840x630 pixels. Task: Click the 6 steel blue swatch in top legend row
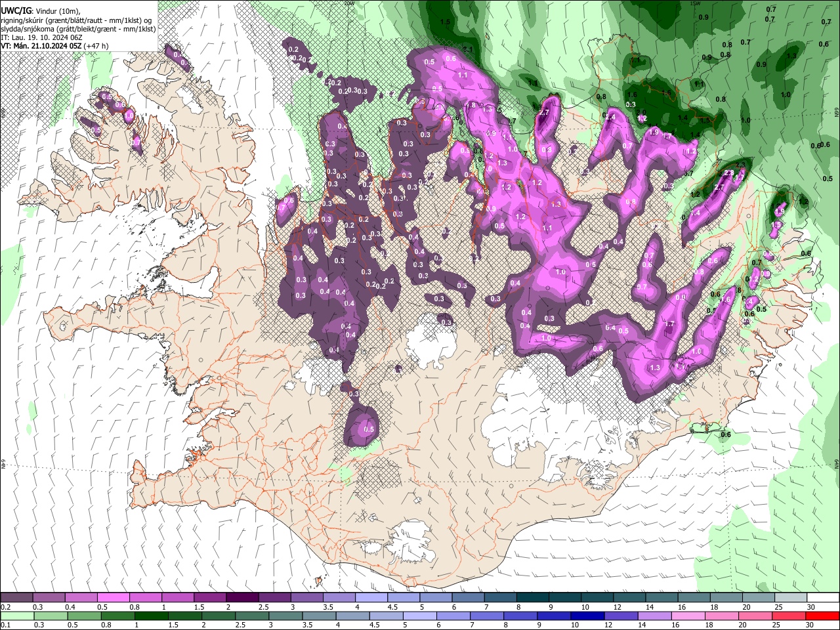tap(468, 598)
